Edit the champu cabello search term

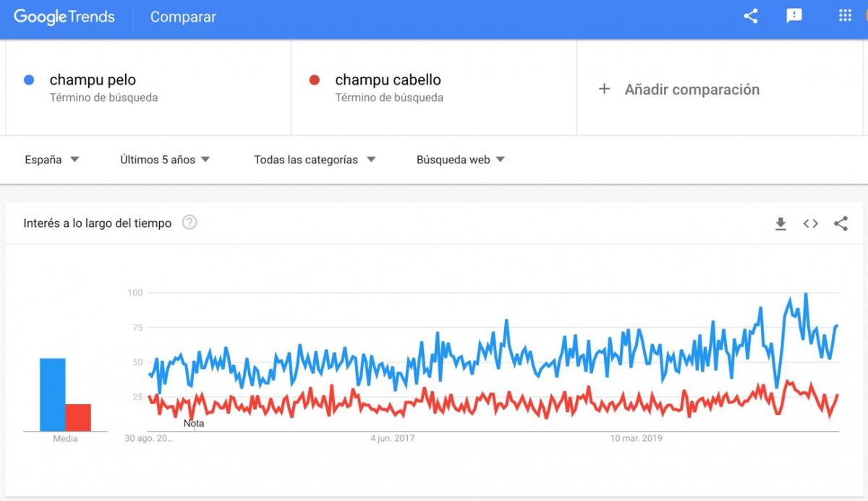[388, 80]
